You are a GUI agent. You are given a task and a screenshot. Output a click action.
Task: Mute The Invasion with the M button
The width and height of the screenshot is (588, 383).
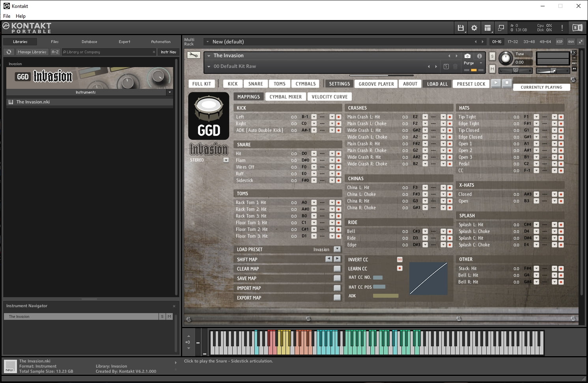coord(492,69)
